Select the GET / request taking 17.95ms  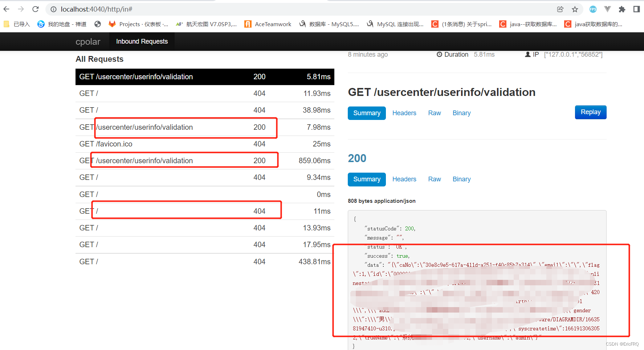tap(205, 245)
